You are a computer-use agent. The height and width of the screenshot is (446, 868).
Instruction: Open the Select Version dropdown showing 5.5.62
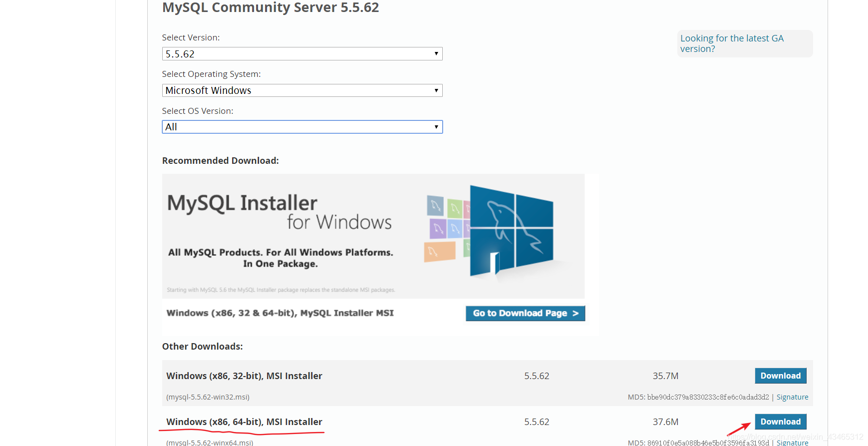[x=302, y=54]
